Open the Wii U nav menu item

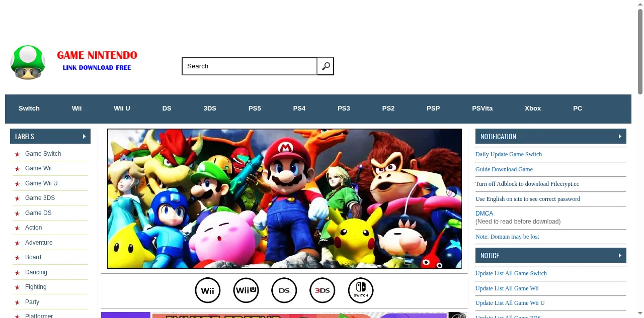pos(122,109)
